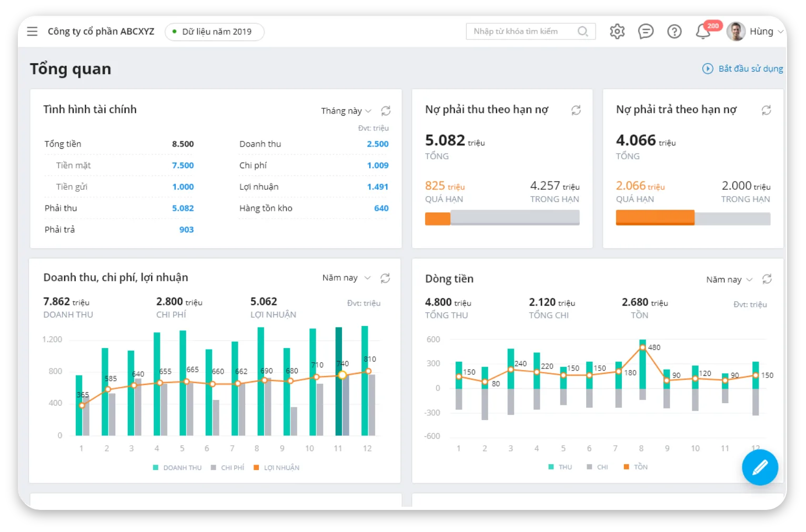Open the settings gear icon
This screenshot has height=532, width=806.
617,32
